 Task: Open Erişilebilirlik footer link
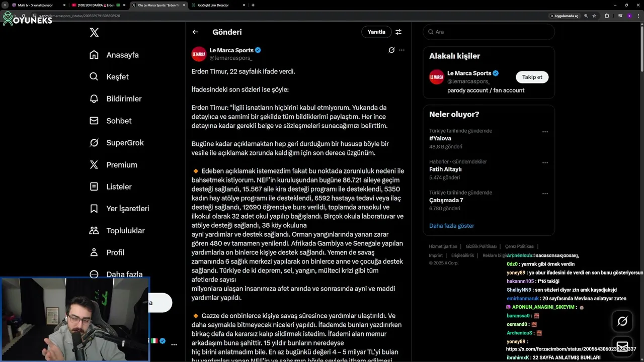click(463, 255)
